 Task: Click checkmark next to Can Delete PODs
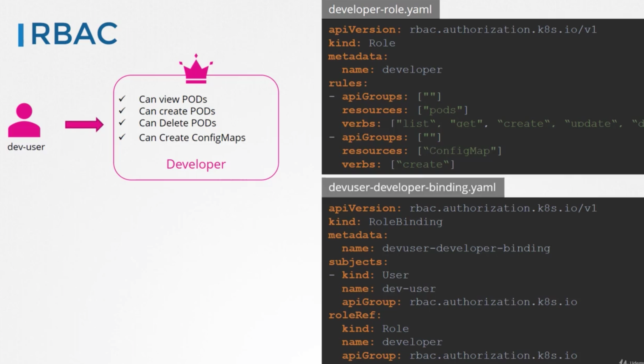(x=122, y=123)
